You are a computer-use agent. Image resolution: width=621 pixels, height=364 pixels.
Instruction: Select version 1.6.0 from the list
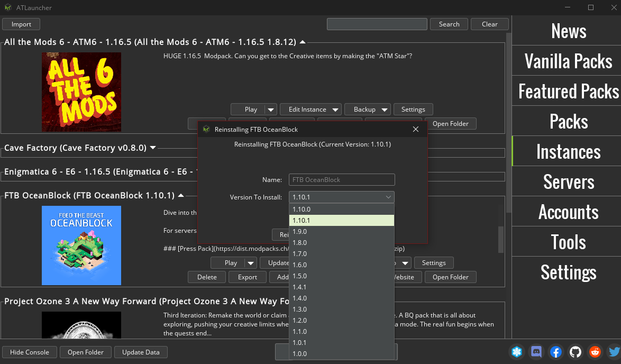click(x=342, y=265)
